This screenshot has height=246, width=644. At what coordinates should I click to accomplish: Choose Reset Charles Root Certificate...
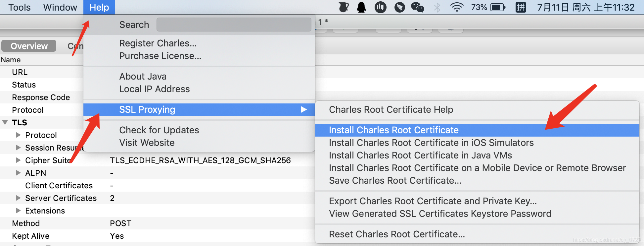[x=477, y=234]
